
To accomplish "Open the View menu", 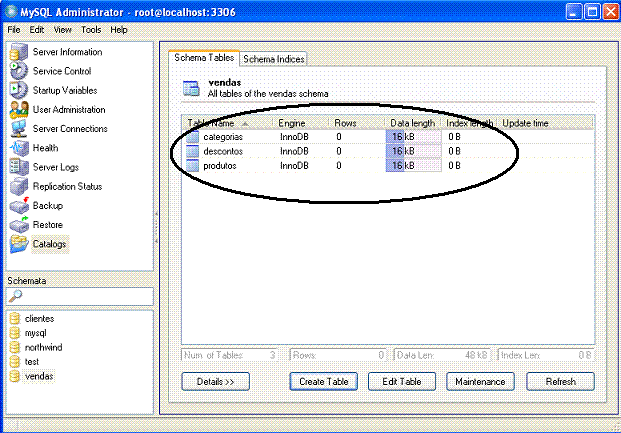I will [63, 30].
